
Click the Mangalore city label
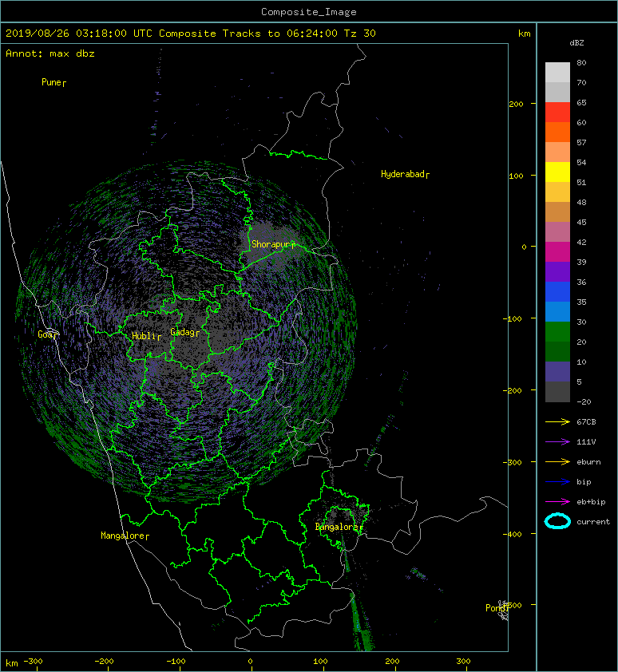coord(125,536)
